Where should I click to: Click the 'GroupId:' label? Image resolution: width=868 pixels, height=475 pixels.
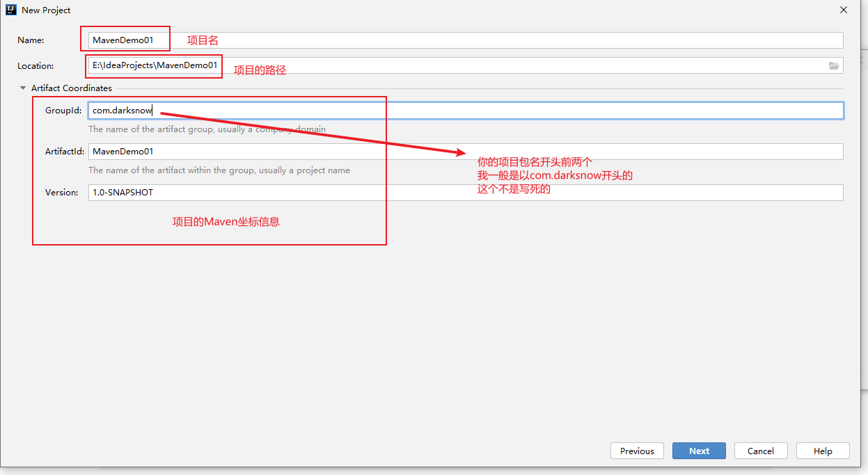63,111
